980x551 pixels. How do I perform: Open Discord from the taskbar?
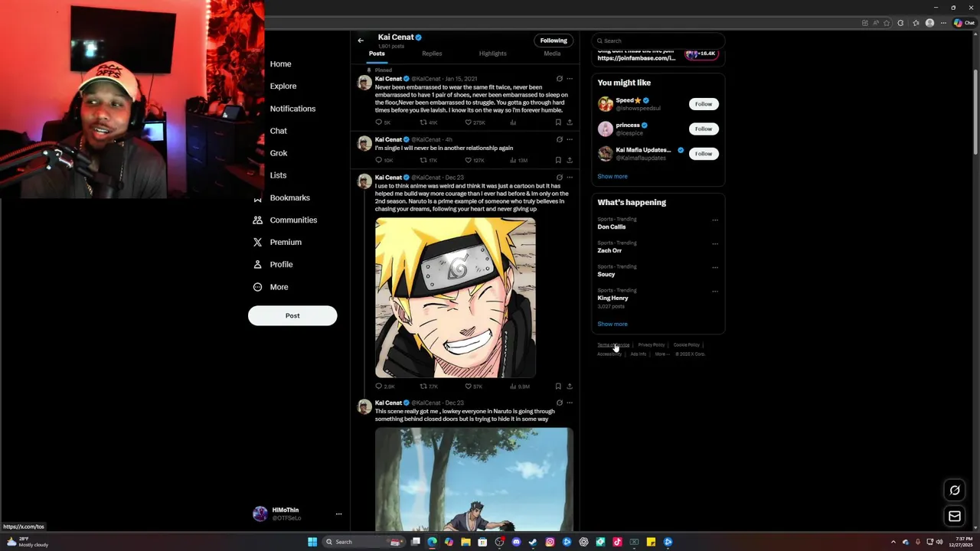[x=516, y=542]
